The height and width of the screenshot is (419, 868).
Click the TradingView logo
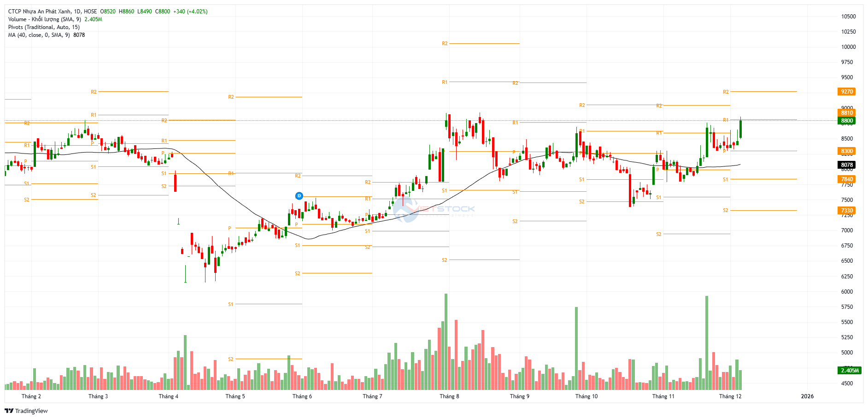[26, 411]
